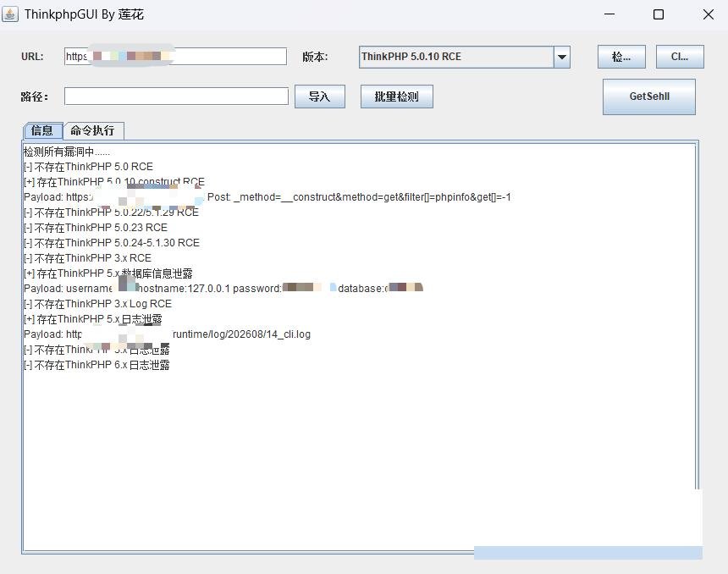Click line 不存在ThinkPHP 3.x RCE
Image resolution: width=728 pixels, height=574 pixels.
point(87,258)
